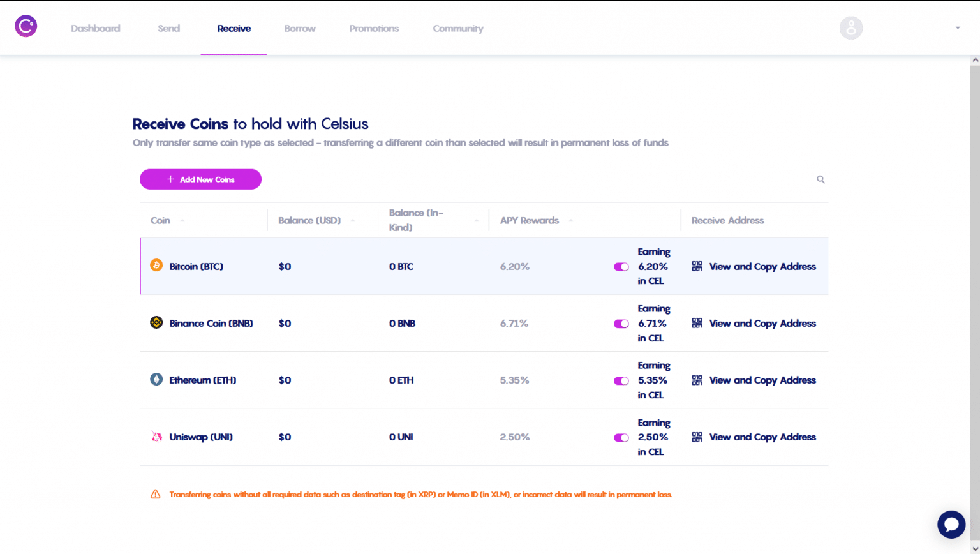Viewport: 980px width, 554px height.
Task: Click the QR code icon for Uniswap
Action: (697, 437)
